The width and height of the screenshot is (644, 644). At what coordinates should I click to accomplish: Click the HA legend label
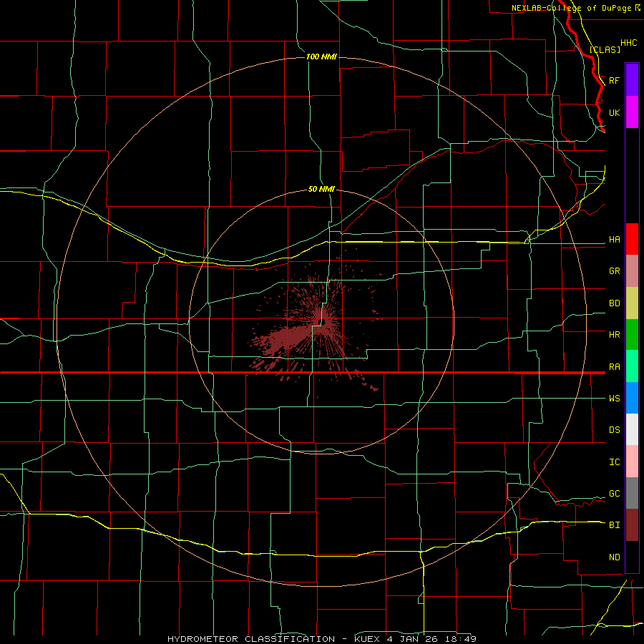(614, 240)
